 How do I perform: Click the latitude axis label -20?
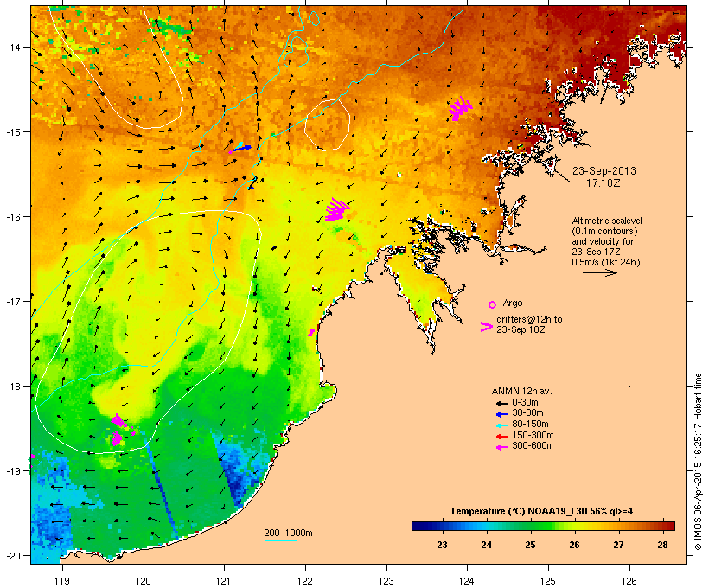tap(13, 556)
